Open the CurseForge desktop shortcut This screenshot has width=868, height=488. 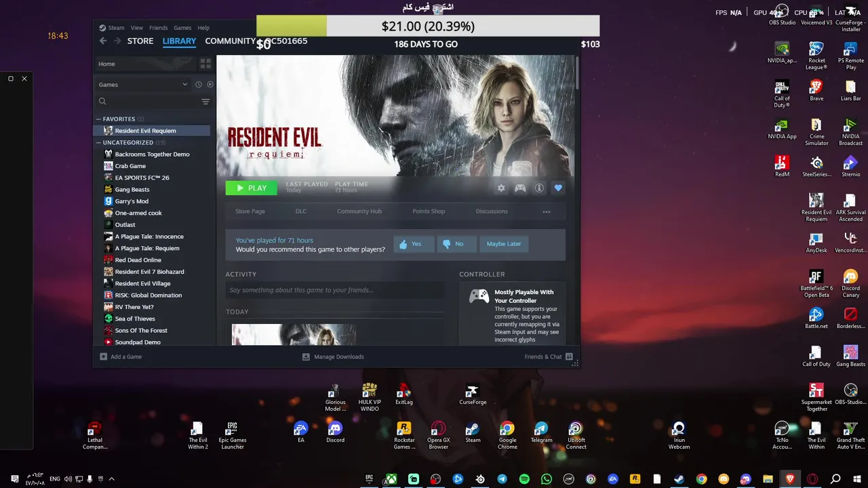tap(473, 396)
